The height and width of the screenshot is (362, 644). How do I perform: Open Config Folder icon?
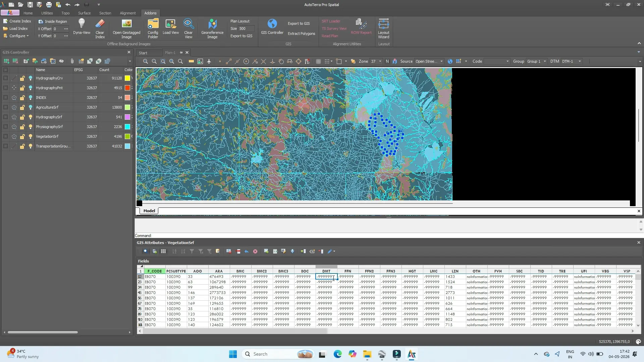153,23
